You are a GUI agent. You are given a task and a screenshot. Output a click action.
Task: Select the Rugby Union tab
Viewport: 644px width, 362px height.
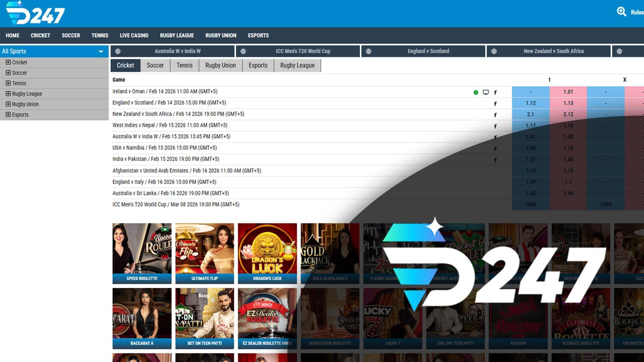220,65
